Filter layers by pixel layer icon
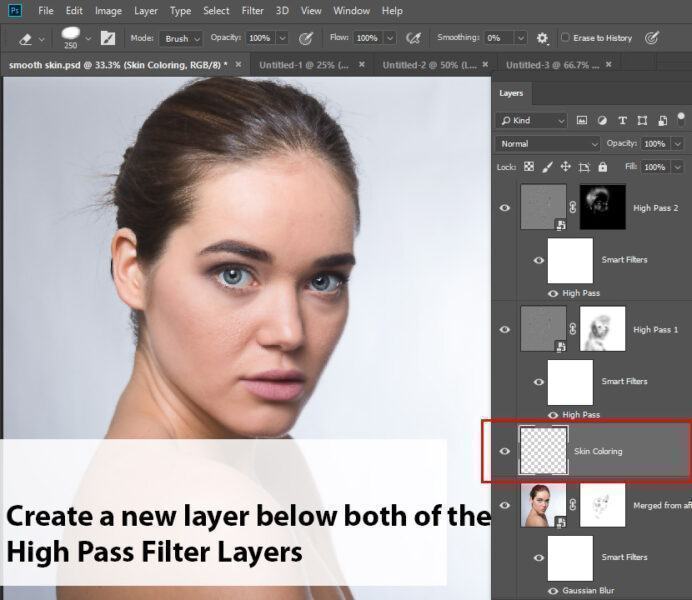This screenshot has width=692, height=600. click(582, 120)
